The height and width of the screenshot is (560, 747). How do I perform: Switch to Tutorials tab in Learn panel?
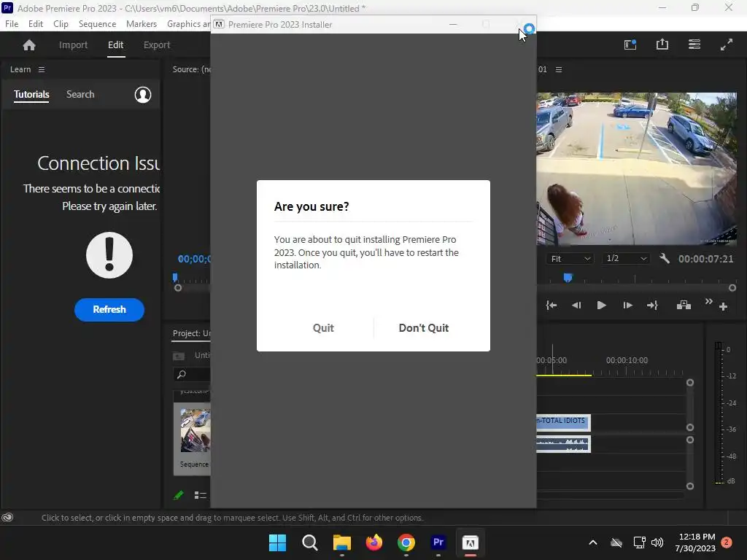(31, 94)
